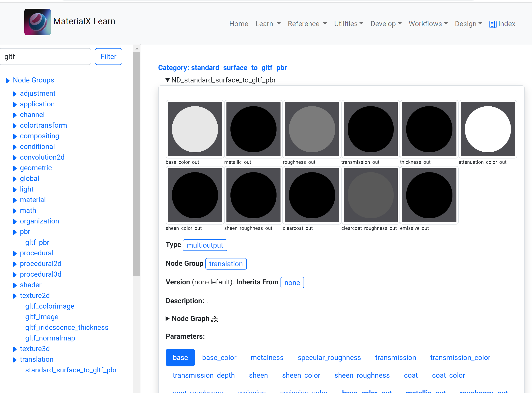This screenshot has height=393, width=532.
Task: Click the clearcoat_roughness_out preview thumbnail
Action: 370,195
